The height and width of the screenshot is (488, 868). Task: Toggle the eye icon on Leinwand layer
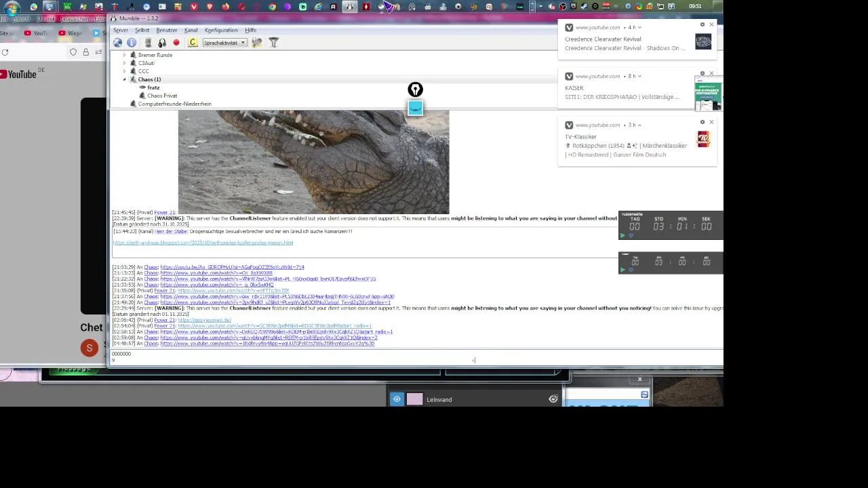(x=397, y=399)
